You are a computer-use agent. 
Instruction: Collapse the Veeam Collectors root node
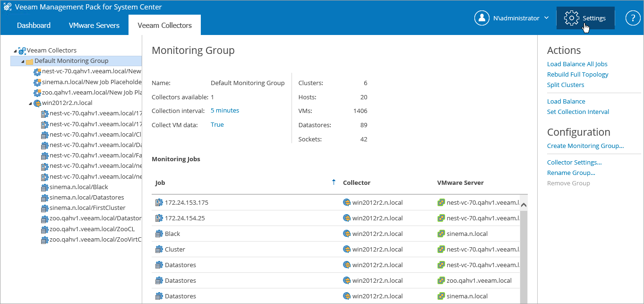tap(15, 51)
